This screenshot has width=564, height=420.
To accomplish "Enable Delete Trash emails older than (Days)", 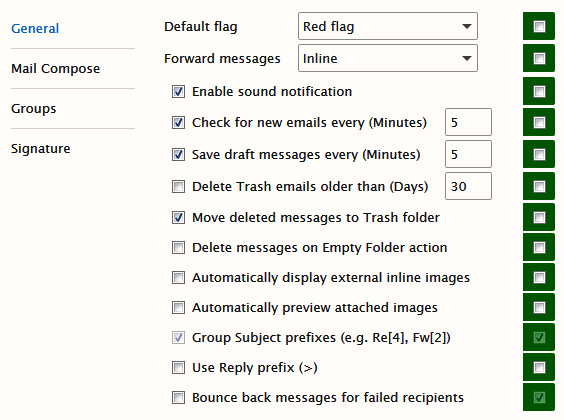I will [178, 186].
